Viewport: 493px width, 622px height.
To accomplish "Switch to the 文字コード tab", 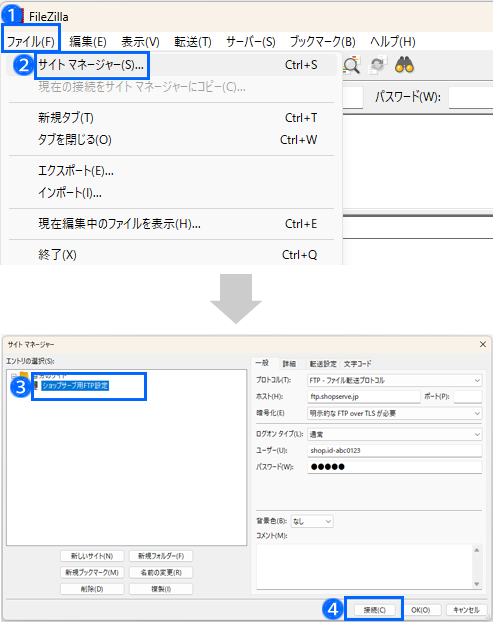I will 357,364.
